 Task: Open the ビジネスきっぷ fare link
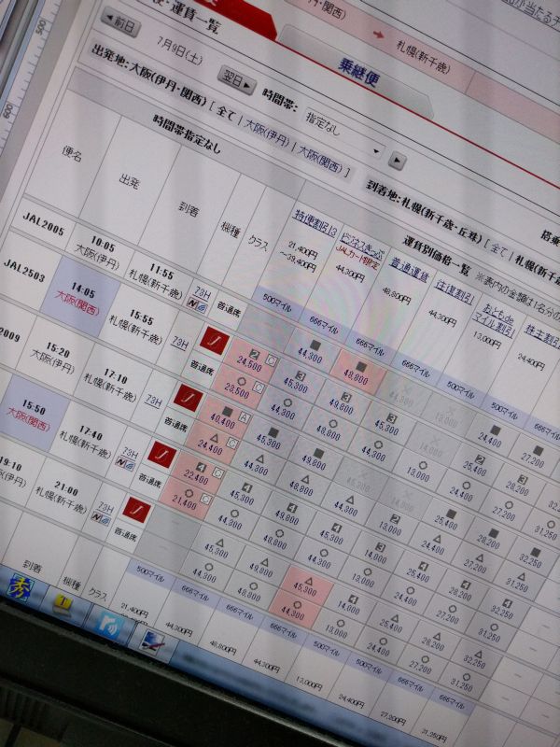360,247
